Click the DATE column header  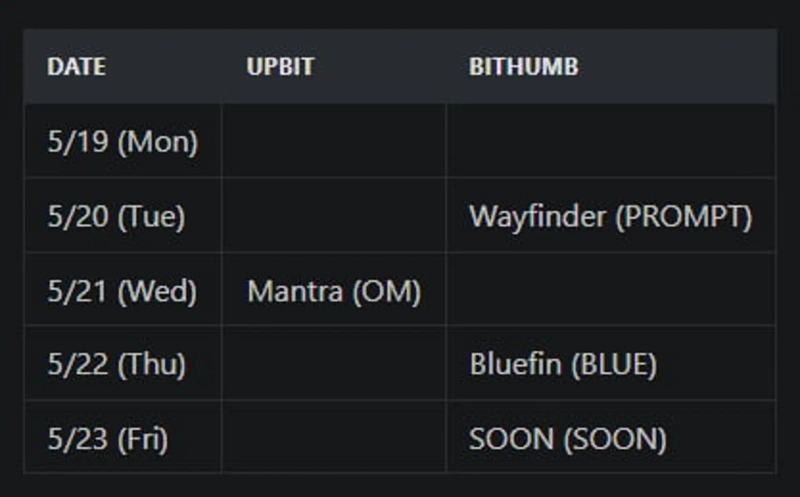point(76,67)
